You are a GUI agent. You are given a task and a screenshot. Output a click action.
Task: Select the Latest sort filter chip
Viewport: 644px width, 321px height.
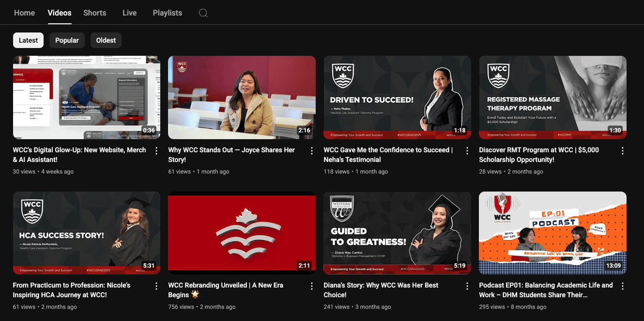click(x=28, y=40)
